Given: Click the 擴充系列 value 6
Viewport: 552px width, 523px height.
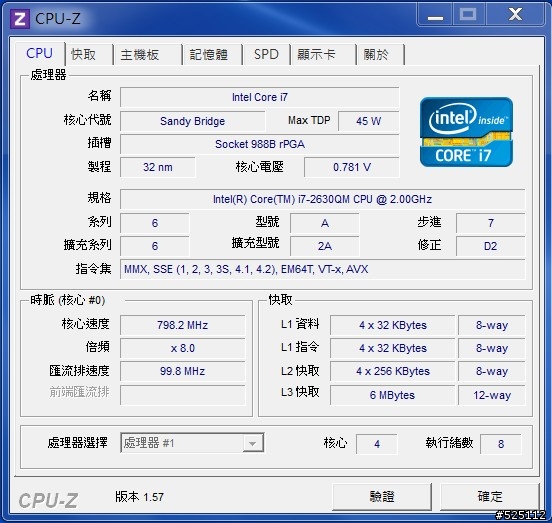Looking at the screenshot, I should (x=155, y=246).
